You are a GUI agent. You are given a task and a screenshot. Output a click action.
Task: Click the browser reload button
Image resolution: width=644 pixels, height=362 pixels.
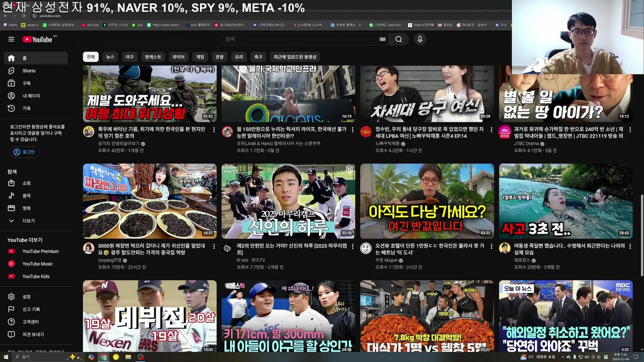(x=23, y=16)
